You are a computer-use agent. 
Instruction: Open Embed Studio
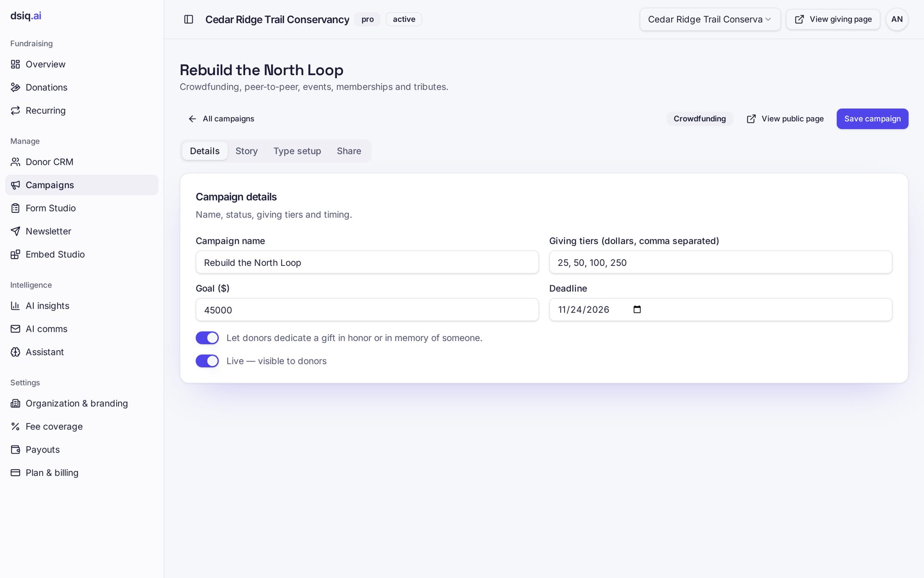coord(82,254)
